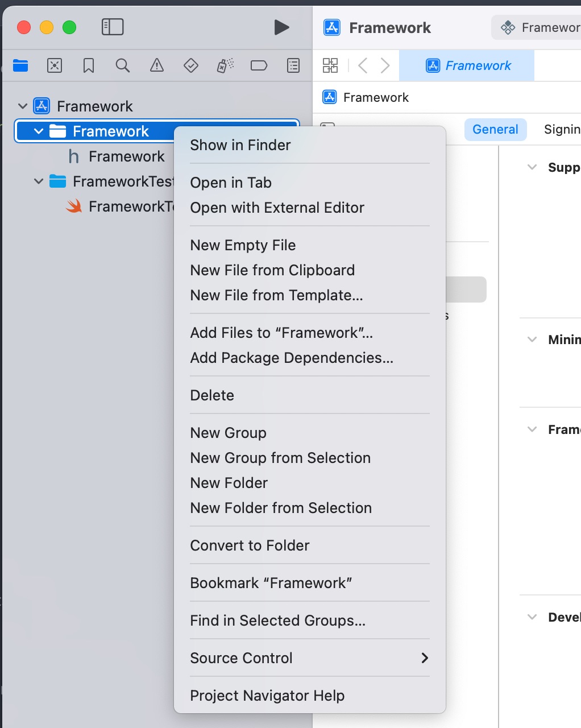Show the Breakpoint navigator
Viewport: 581px width, 728px height.
point(259,65)
